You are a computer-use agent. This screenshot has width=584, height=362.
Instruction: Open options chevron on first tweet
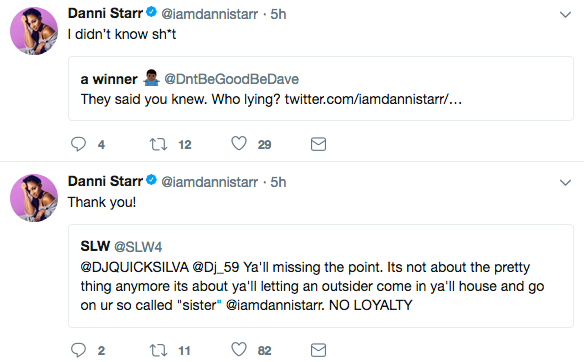point(565,15)
